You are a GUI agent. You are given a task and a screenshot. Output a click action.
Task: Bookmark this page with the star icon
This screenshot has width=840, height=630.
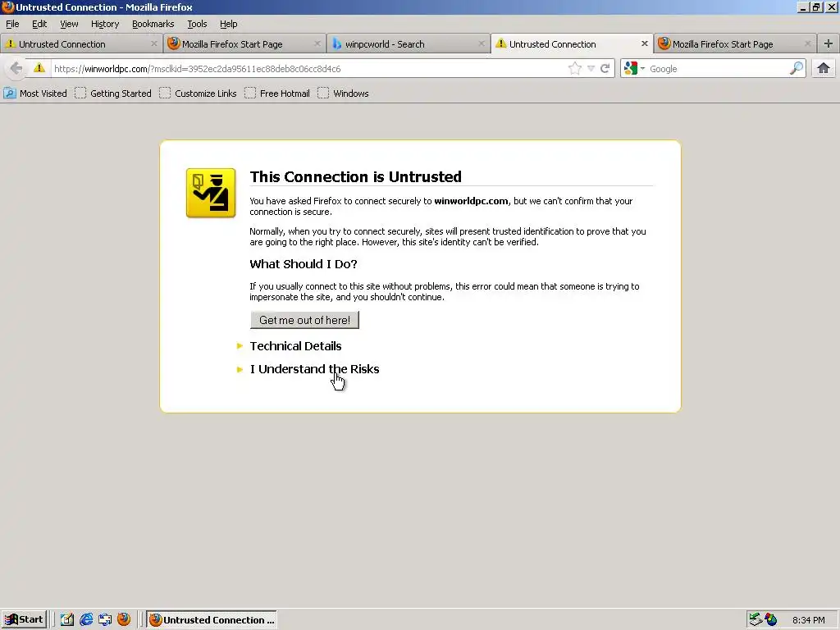tap(575, 69)
